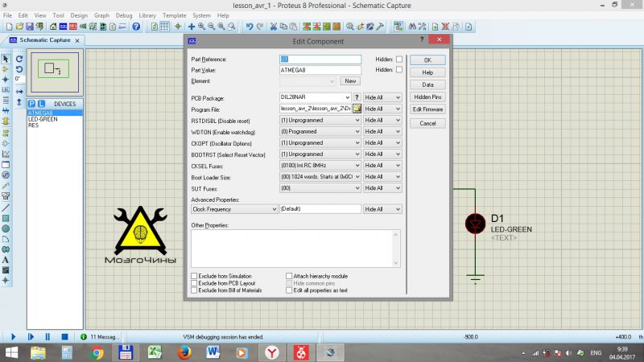Select the Selection Mode arrow tool
Viewport: 644px width, 362px height.
coord(6,59)
